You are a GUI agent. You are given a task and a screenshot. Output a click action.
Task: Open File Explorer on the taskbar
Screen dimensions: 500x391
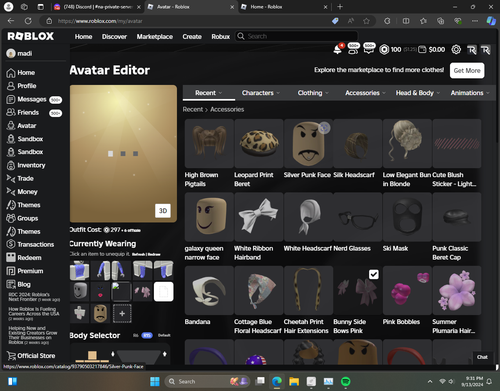coord(294,381)
